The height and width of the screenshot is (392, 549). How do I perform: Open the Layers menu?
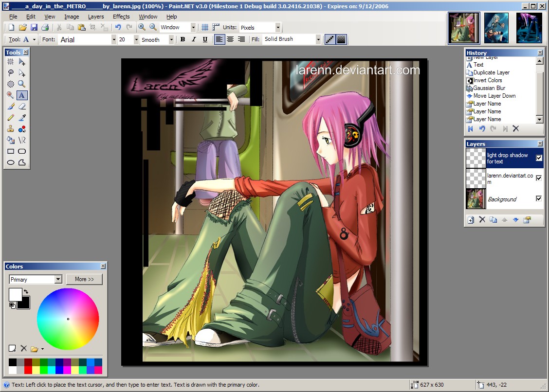click(96, 17)
